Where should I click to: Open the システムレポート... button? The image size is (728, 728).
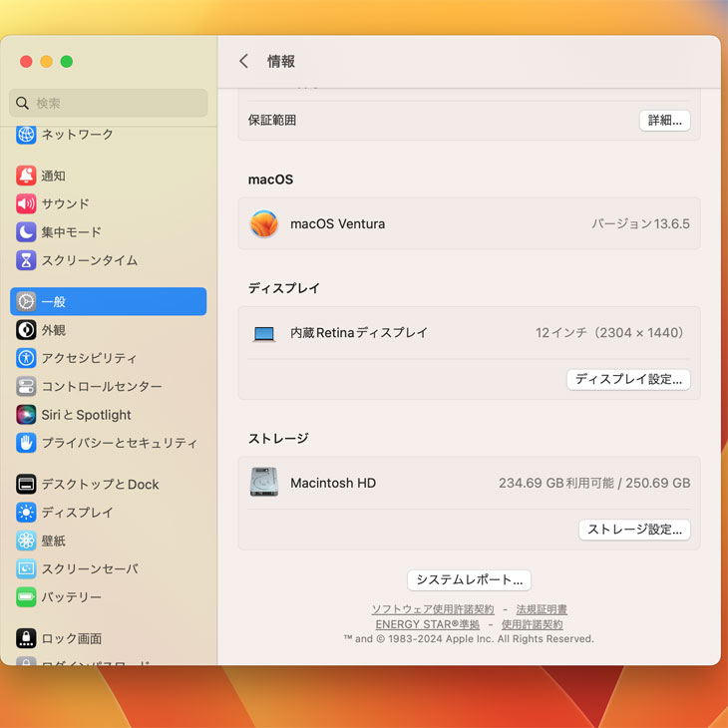pos(469,580)
